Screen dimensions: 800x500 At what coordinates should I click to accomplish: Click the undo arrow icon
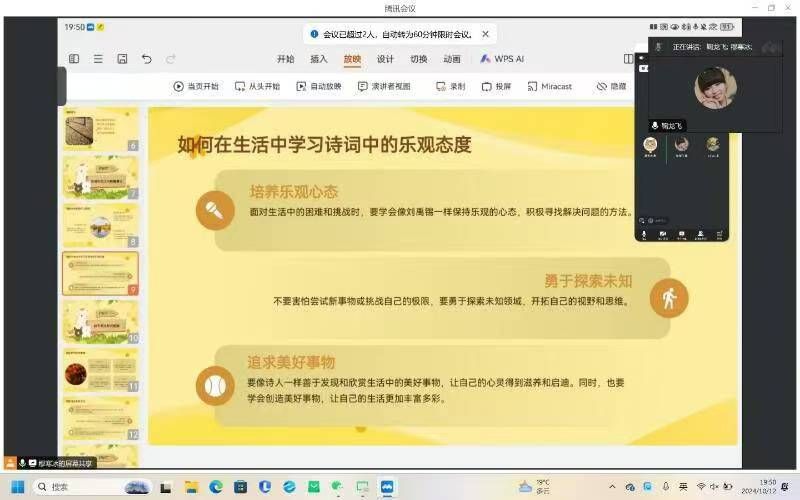point(146,59)
